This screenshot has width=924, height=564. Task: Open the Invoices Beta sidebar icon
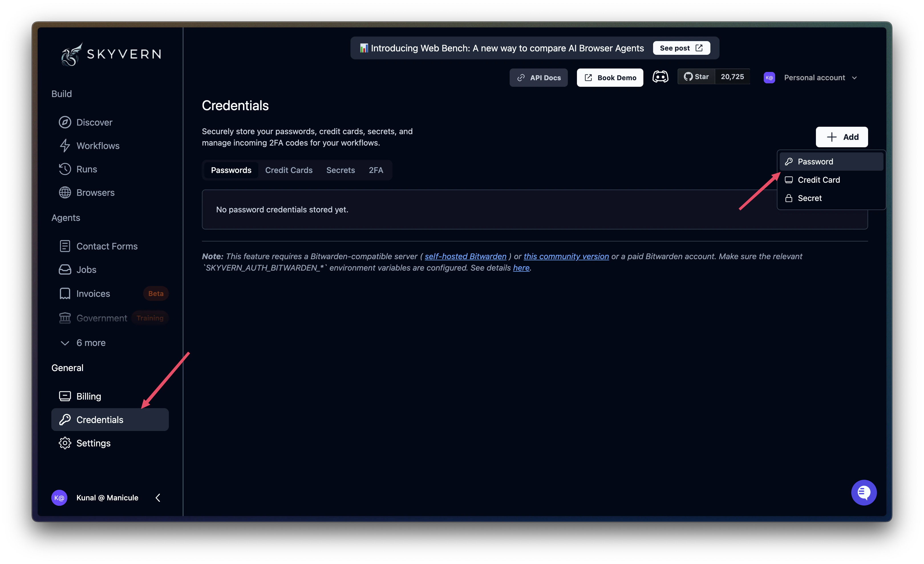(x=65, y=293)
